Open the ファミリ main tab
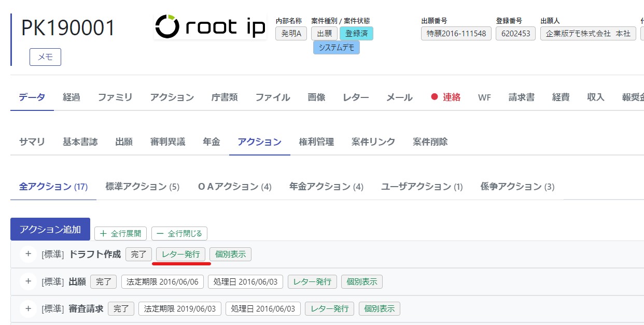The height and width of the screenshot is (325, 644). click(x=115, y=97)
